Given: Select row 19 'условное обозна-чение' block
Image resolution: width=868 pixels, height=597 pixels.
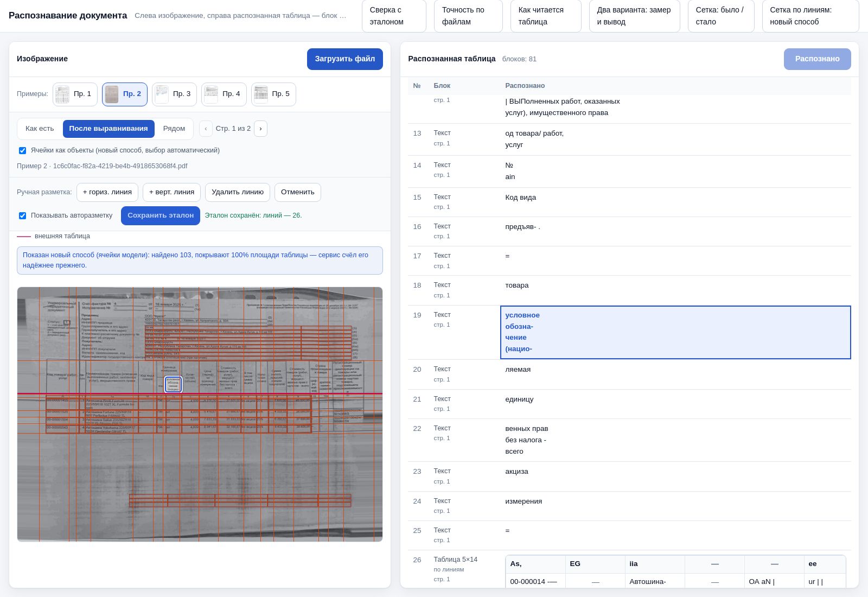Looking at the screenshot, I should (x=629, y=332).
